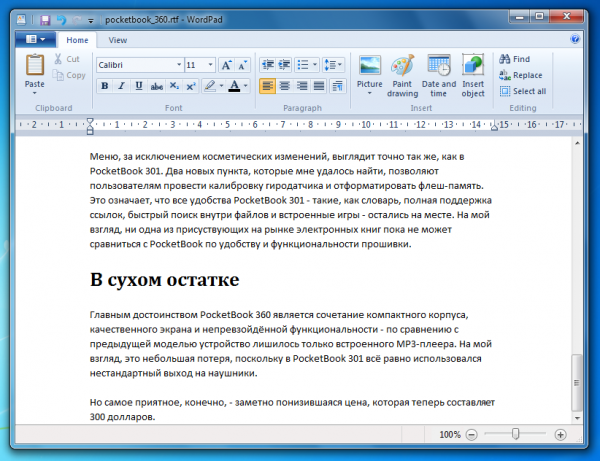The image size is (600, 461).
Task: Click Find in Editing group
Action: [514, 59]
